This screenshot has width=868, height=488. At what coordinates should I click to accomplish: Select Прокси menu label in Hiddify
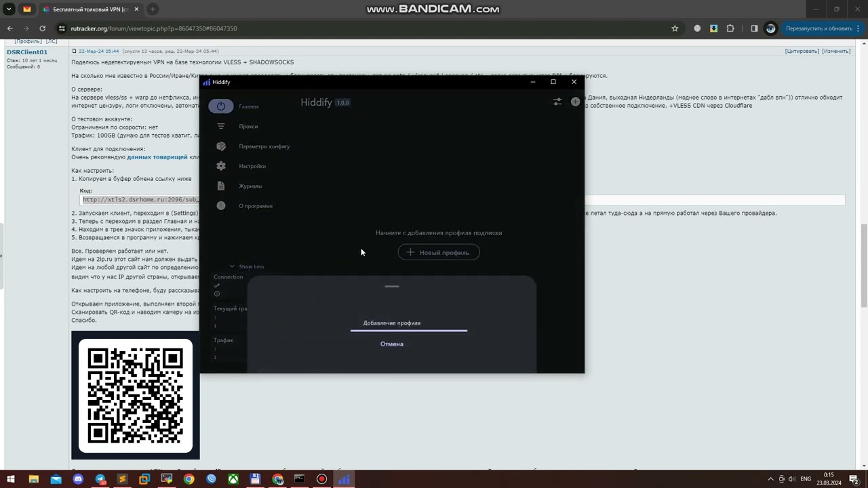[x=248, y=126]
